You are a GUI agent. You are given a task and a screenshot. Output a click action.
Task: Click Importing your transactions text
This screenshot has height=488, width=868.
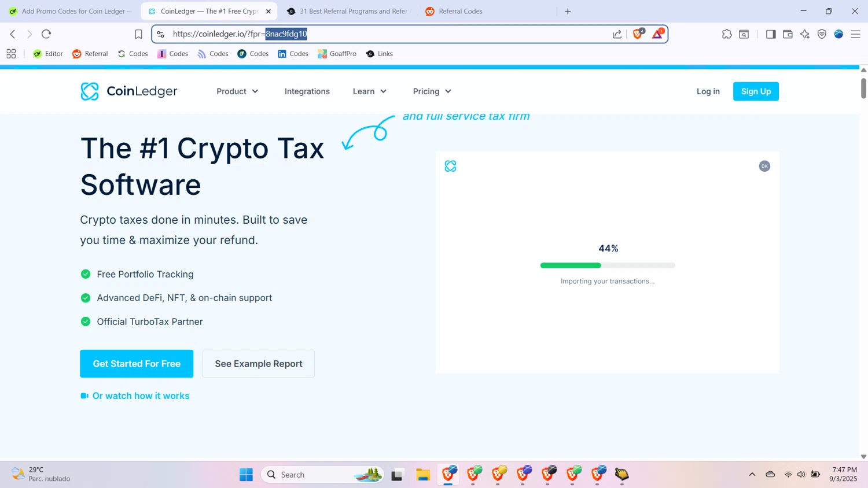pyautogui.click(x=608, y=281)
